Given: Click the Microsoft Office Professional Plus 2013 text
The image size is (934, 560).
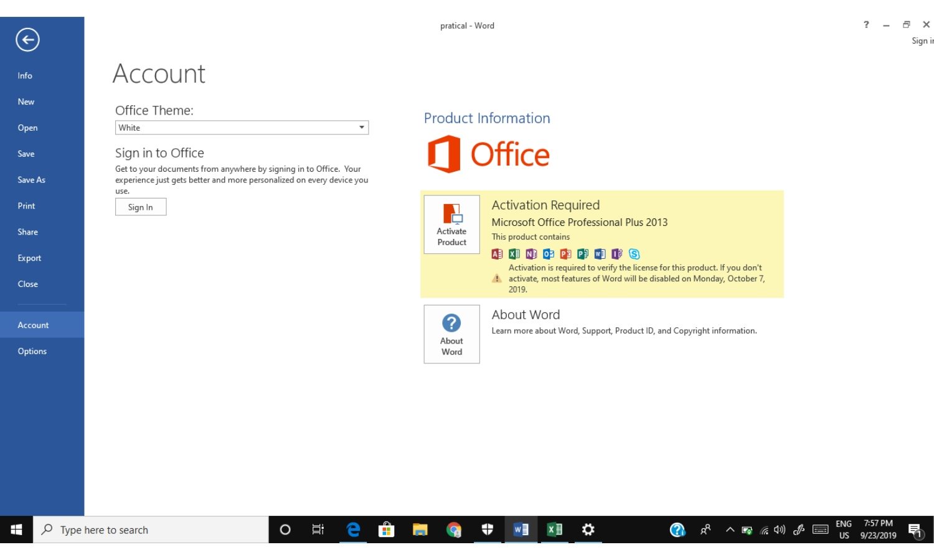Looking at the screenshot, I should [x=580, y=222].
